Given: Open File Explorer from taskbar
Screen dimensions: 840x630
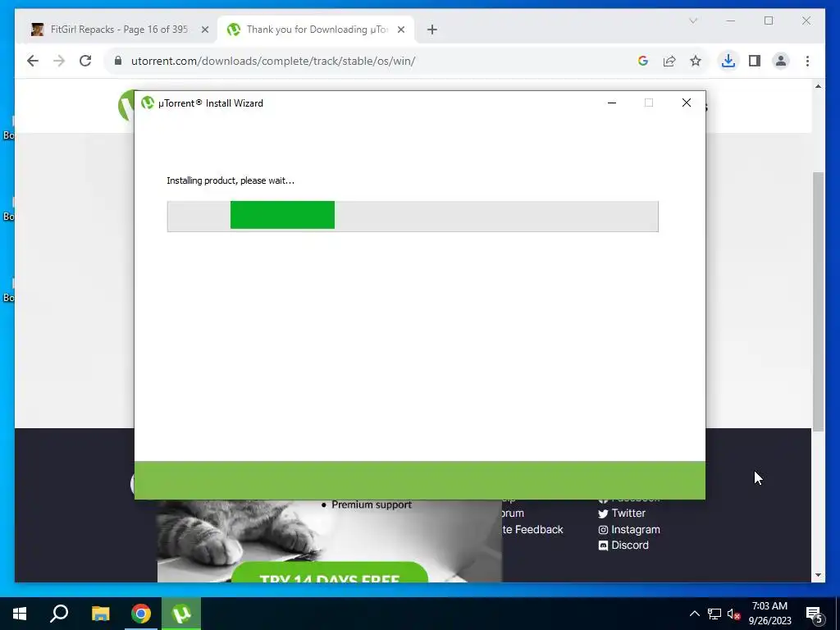Looking at the screenshot, I should (x=100, y=614).
